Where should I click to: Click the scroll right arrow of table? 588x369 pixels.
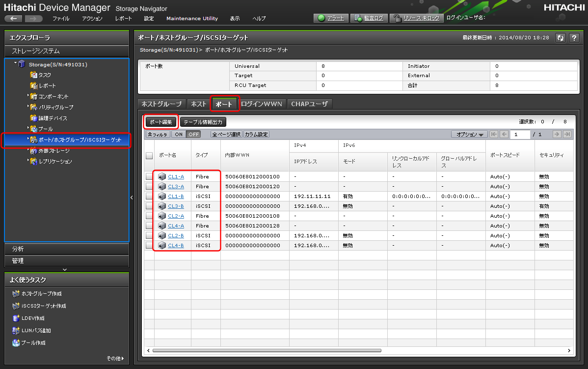coord(569,351)
